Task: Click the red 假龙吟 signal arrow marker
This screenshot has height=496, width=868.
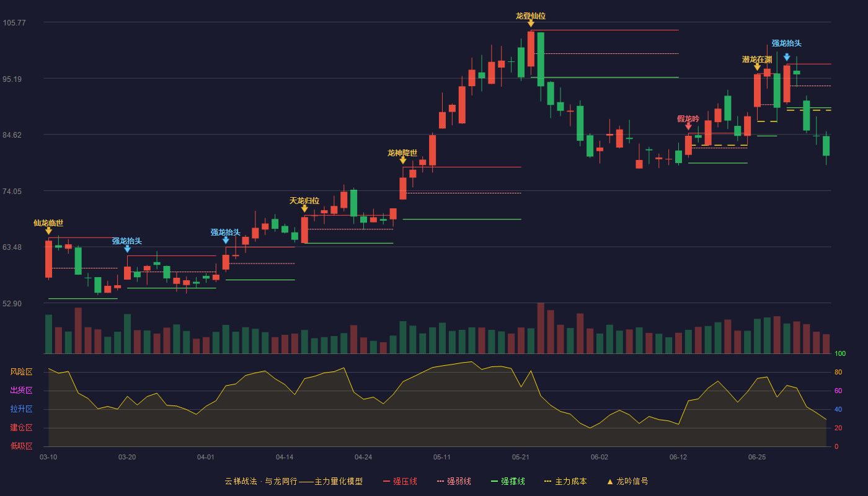Action: point(688,126)
